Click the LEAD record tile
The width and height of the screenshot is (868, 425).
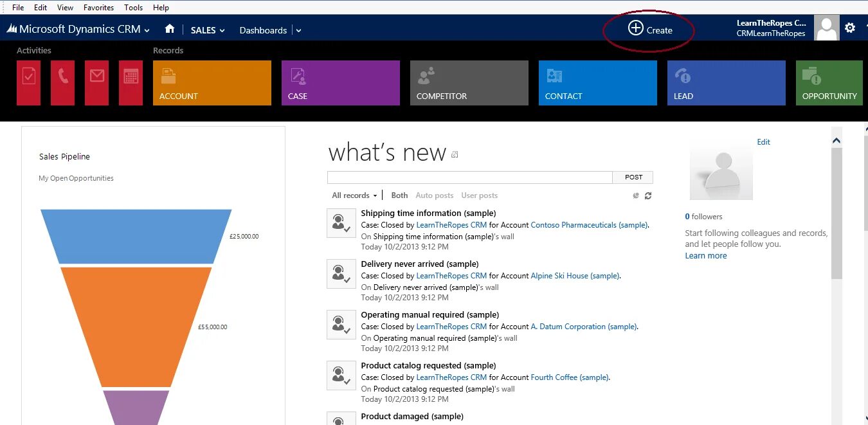pos(727,83)
